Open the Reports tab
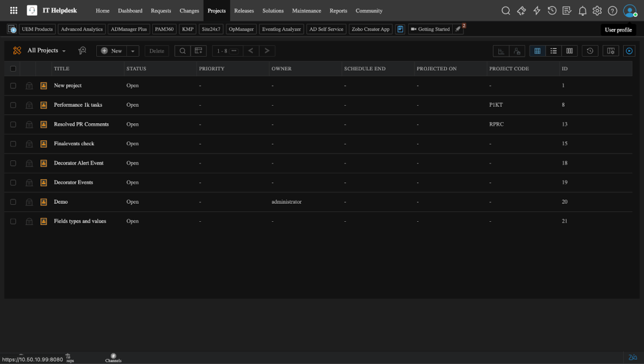 coord(338,11)
